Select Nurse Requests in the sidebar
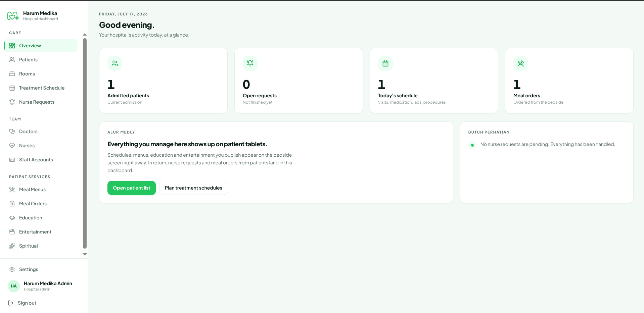Image resolution: width=644 pixels, height=313 pixels. 41,102
